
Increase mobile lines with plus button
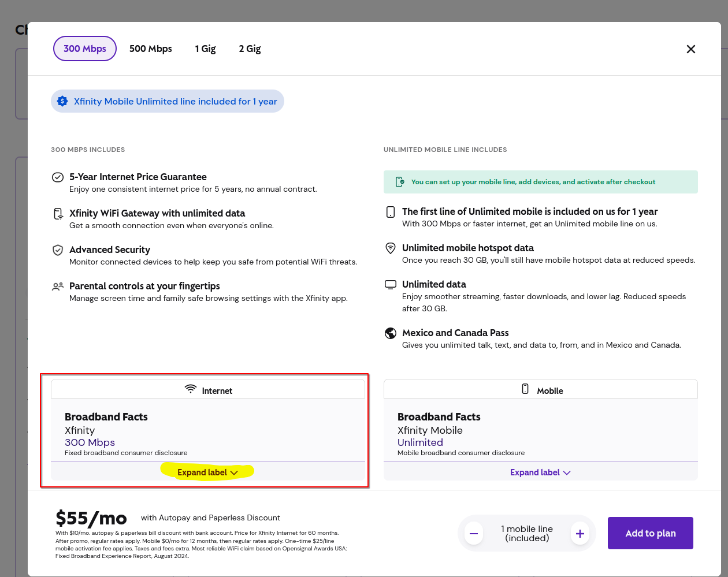(580, 534)
